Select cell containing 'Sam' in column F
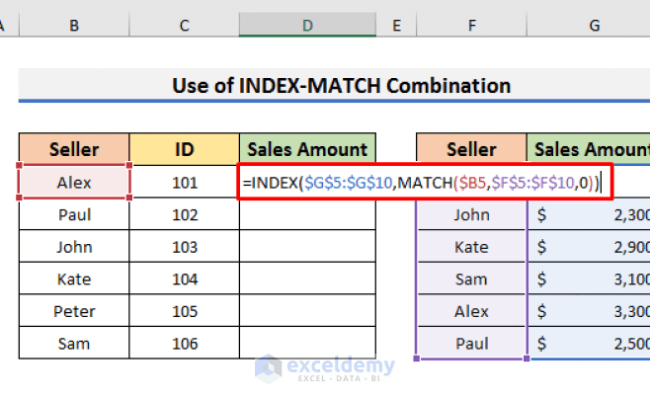This screenshot has height=400, width=650. [471, 279]
